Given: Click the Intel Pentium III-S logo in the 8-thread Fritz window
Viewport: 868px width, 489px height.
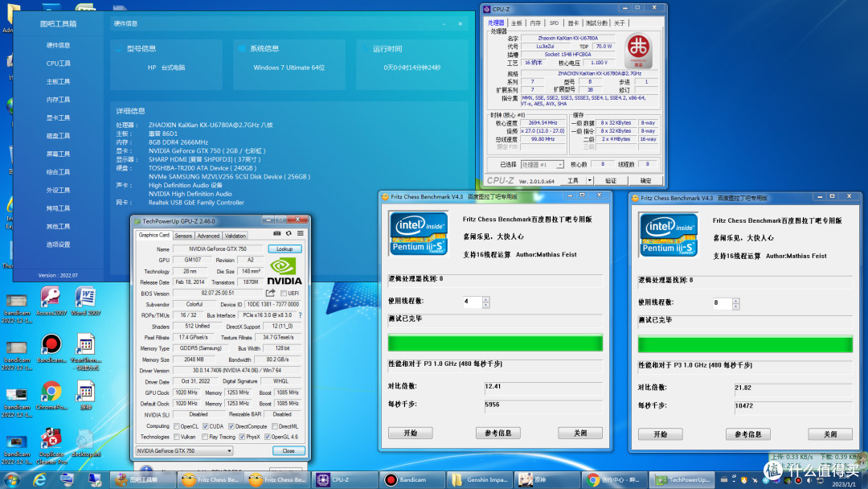Looking at the screenshot, I should (669, 235).
